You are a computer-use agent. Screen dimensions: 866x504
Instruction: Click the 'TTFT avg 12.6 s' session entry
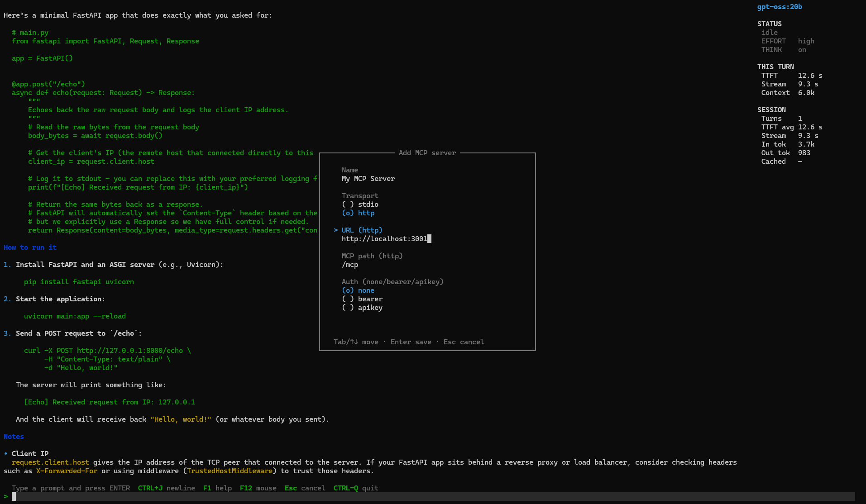792,127
